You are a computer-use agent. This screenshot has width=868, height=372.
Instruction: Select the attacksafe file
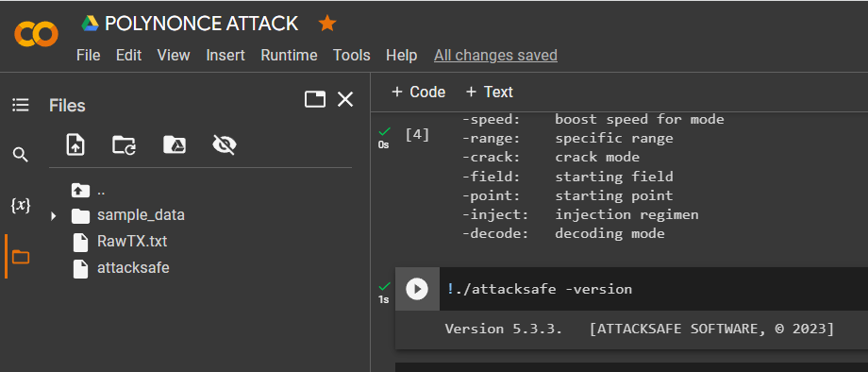133,268
